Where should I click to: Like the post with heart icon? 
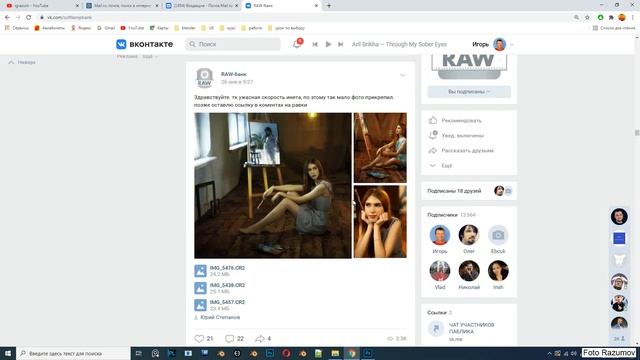point(199,338)
